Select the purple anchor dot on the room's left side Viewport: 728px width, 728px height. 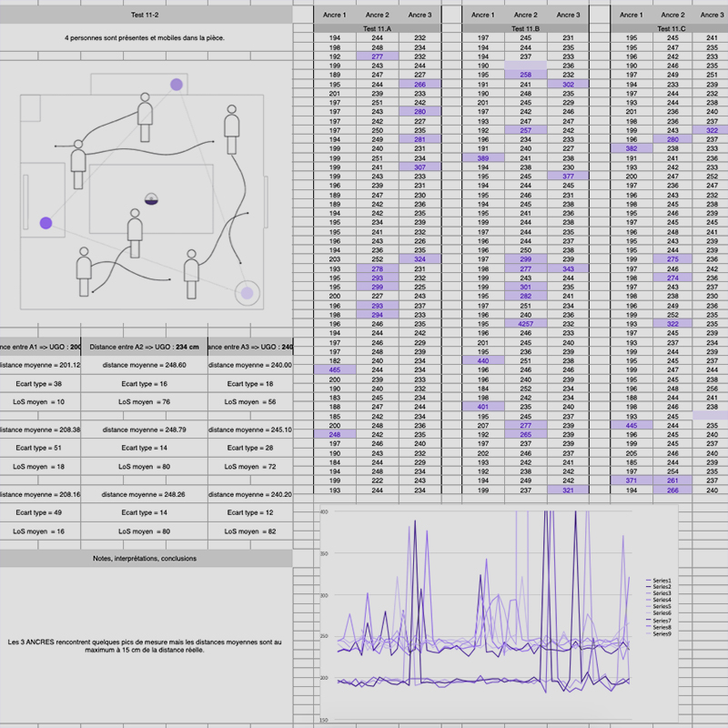tap(46, 223)
